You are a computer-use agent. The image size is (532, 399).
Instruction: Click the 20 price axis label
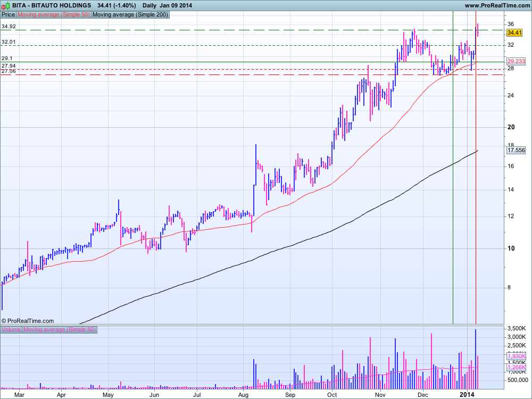pyautogui.click(x=511, y=127)
